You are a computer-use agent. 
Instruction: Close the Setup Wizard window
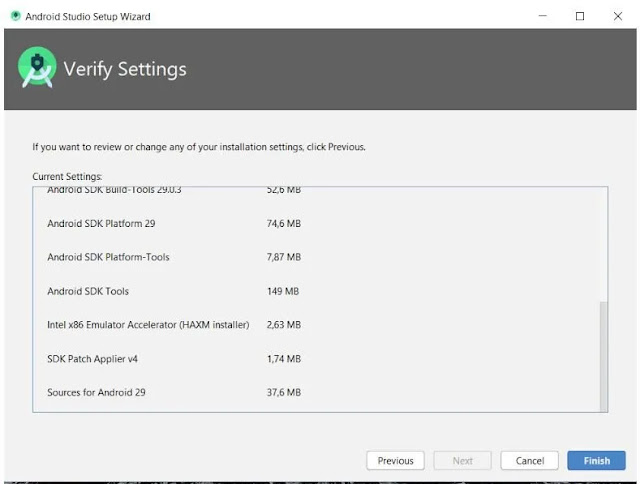coord(618,16)
